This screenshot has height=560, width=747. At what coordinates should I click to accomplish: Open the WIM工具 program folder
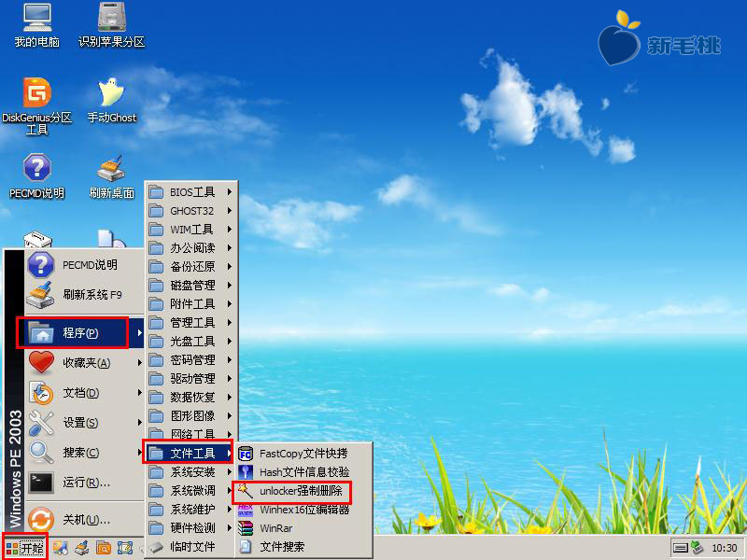pos(191,229)
